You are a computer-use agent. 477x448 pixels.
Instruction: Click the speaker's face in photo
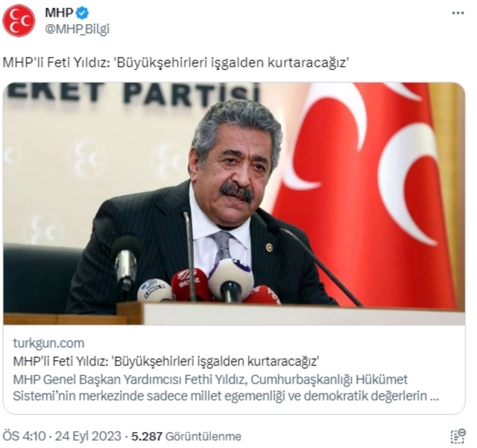(234, 175)
